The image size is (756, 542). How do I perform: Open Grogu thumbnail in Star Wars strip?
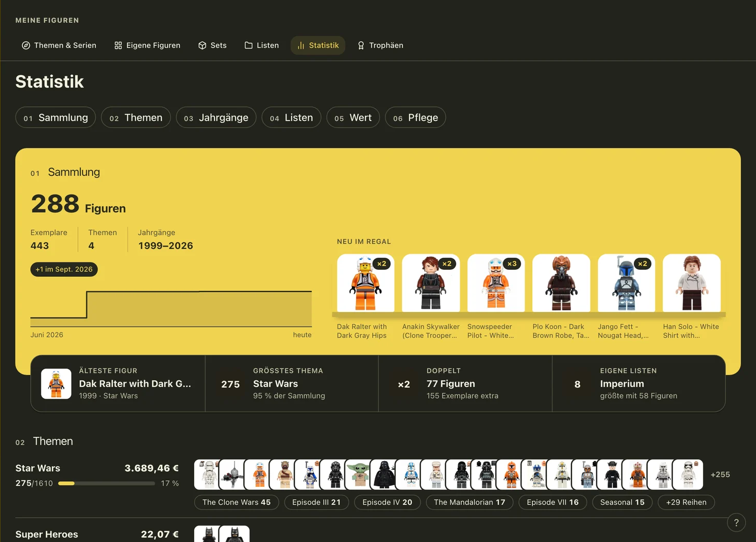coord(358,474)
